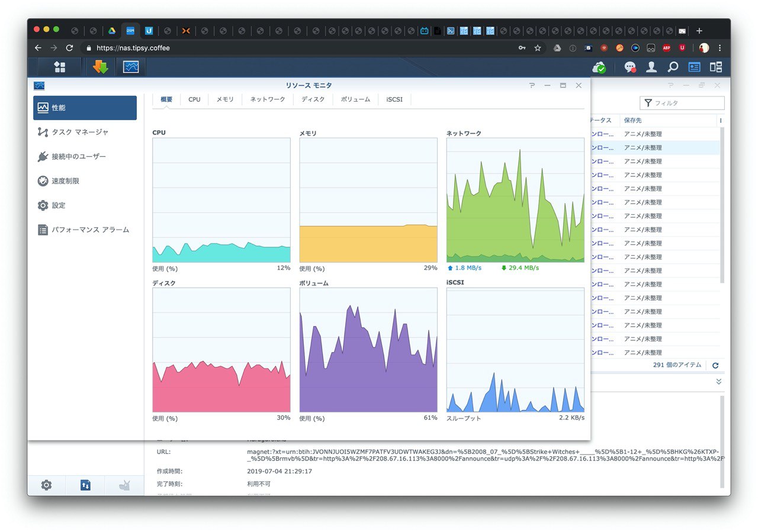758x532 pixels.
Task: Open the column options menu beside 保存先
Action: (x=721, y=120)
